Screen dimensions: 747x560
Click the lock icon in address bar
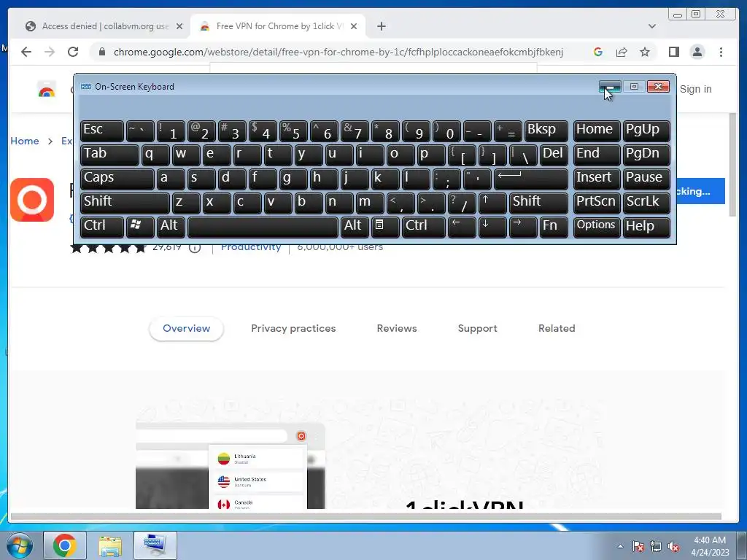[x=101, y=52]
